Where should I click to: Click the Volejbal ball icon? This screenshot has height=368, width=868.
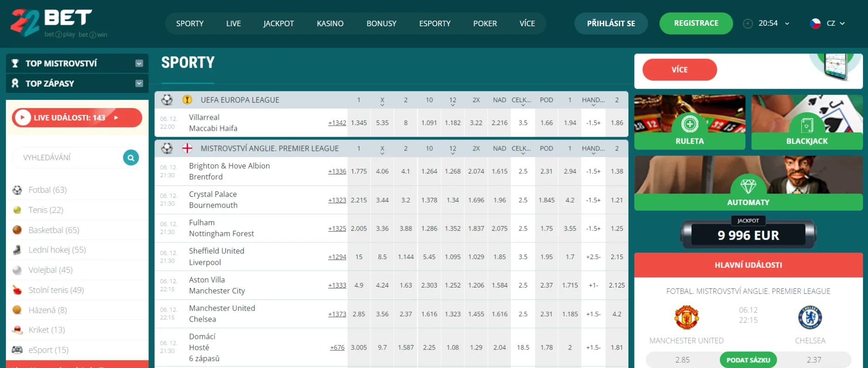pyautogui.click(x=17, y=270)
